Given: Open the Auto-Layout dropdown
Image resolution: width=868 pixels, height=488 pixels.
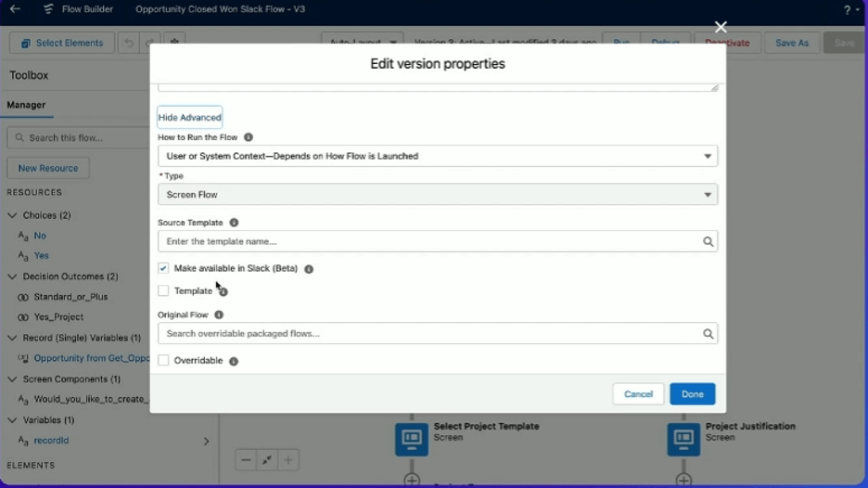Looking at the screenshot, I should pyautogui.click(x=362, y=43).
